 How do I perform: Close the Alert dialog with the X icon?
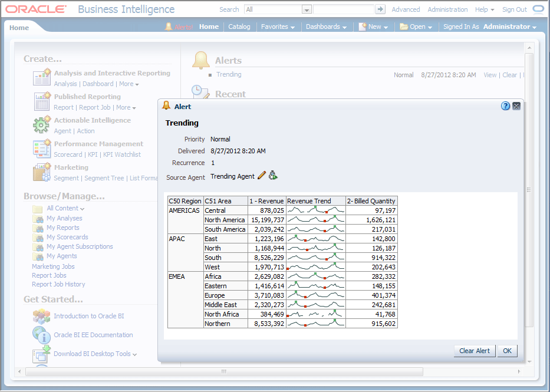click(516, 106)
